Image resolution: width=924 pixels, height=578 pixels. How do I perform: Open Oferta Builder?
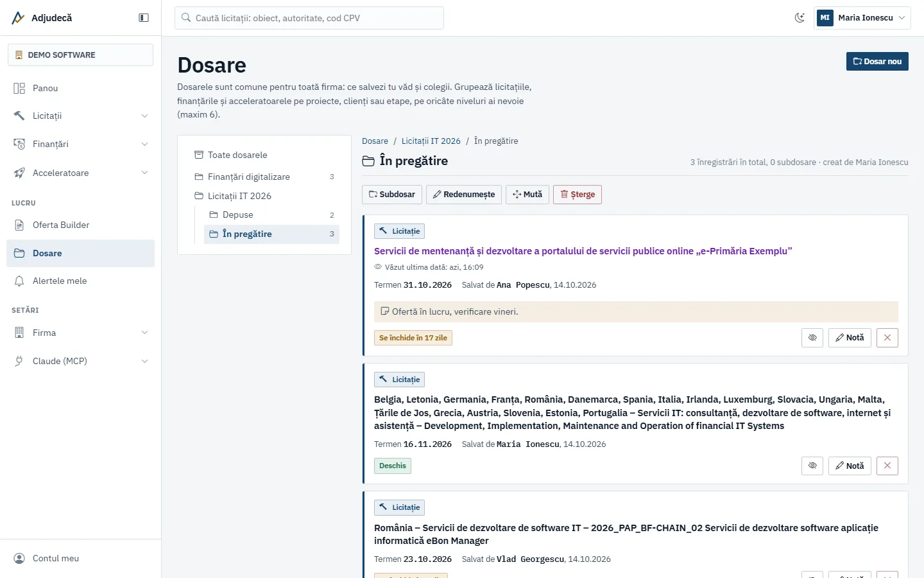[80, 225]
